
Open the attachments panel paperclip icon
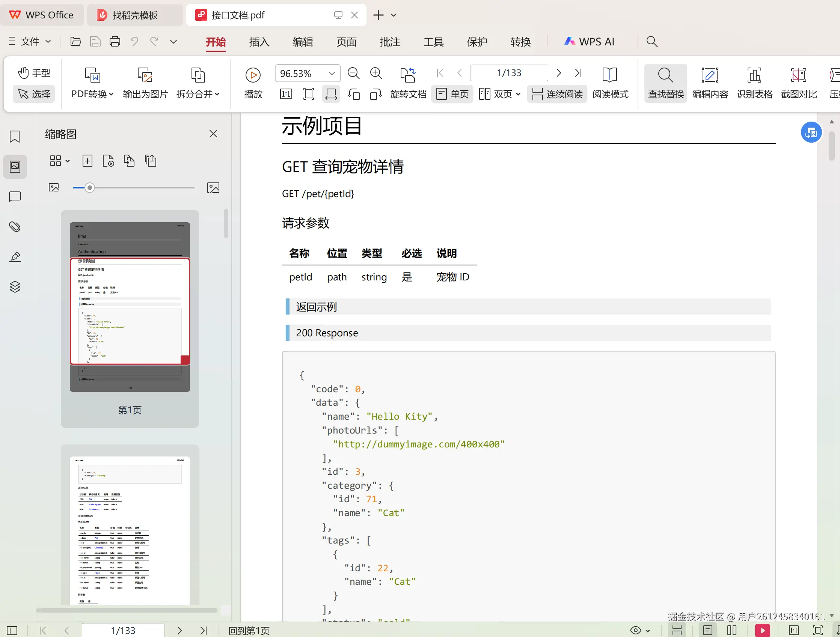(x=15, y=227)
